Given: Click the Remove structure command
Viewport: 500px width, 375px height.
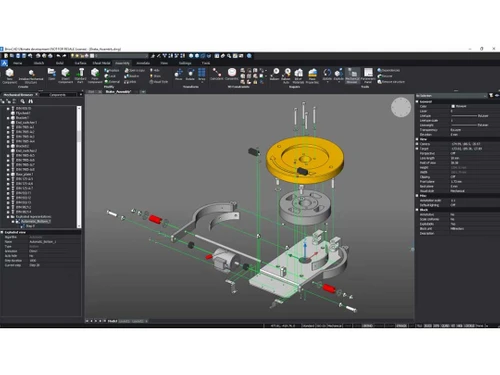Looking at the screenshot, I should (x=391, y=82).
